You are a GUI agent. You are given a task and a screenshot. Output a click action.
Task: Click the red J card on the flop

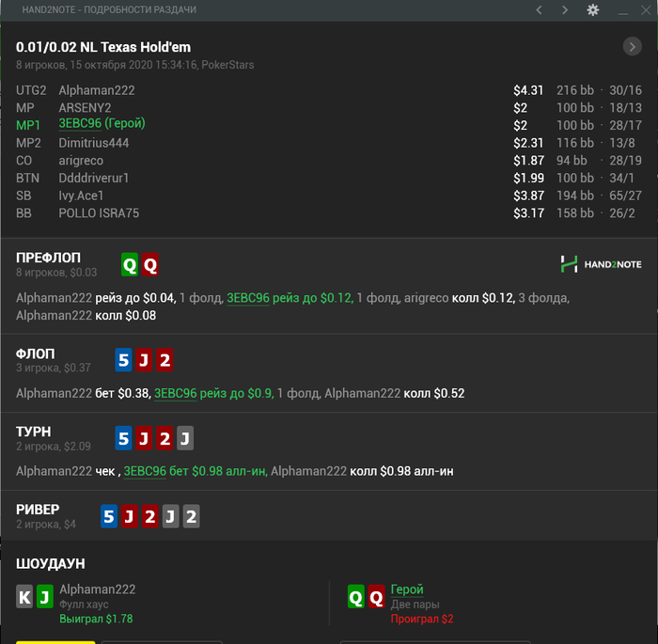coord(144,360)
